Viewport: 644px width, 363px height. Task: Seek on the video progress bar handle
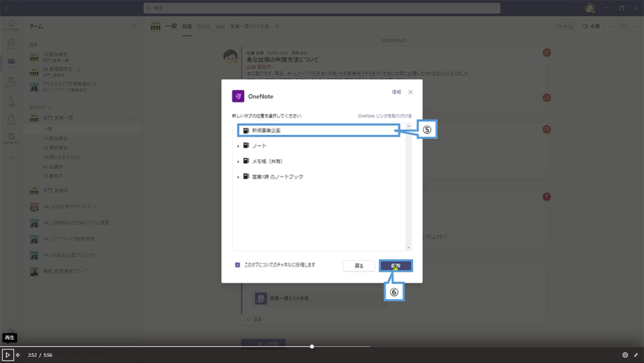(x=312, y=346)
